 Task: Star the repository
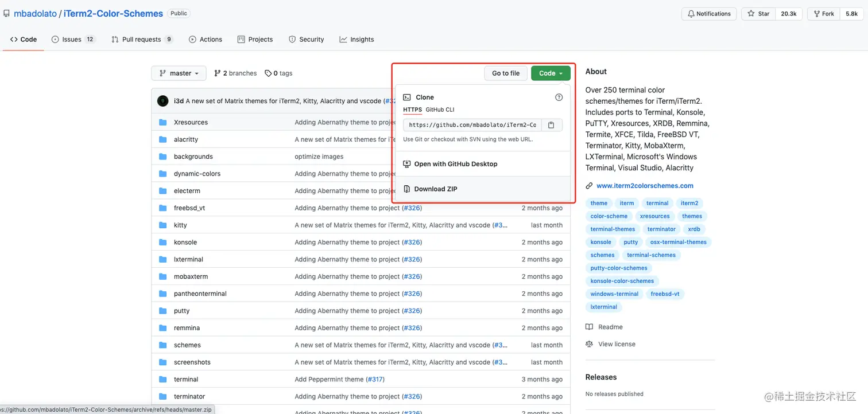point(758,14)
